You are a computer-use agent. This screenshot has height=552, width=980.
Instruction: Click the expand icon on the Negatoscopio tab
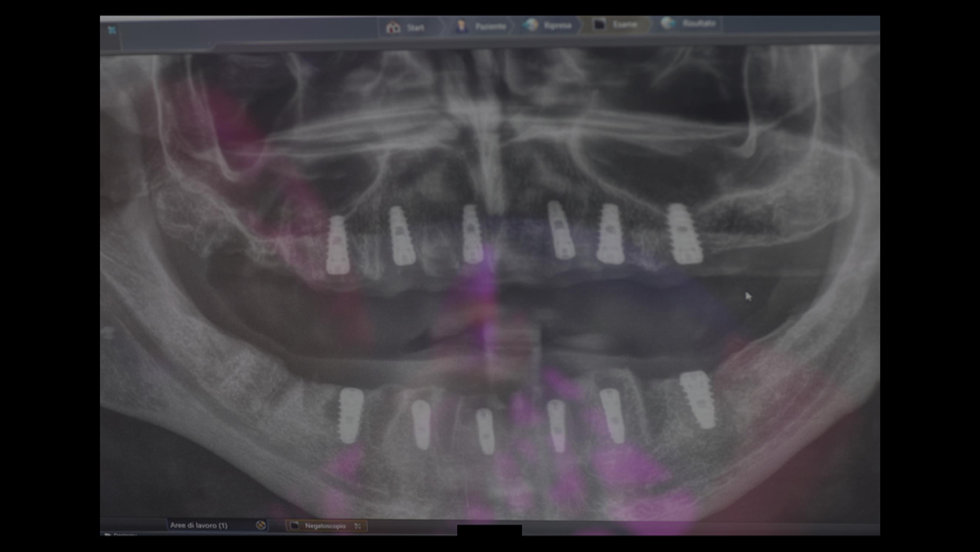click(x=357, y=527)
